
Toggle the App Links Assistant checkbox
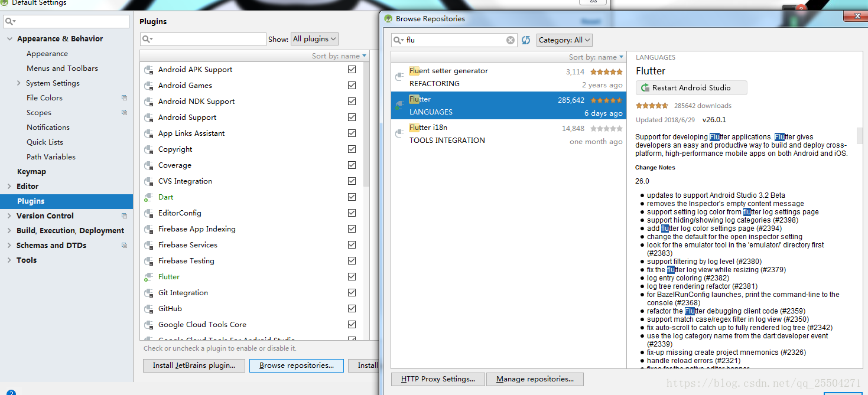pyautogui.click(x=352, y=133)
